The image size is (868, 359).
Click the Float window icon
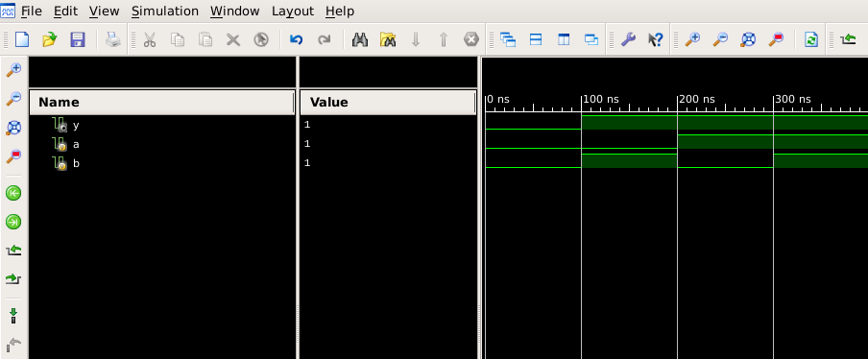coord(591,39)
